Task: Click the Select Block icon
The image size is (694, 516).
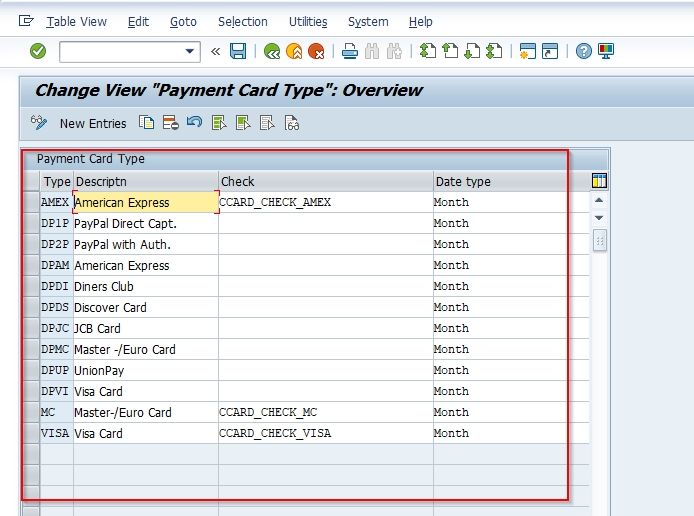Action: pos(243,123)
